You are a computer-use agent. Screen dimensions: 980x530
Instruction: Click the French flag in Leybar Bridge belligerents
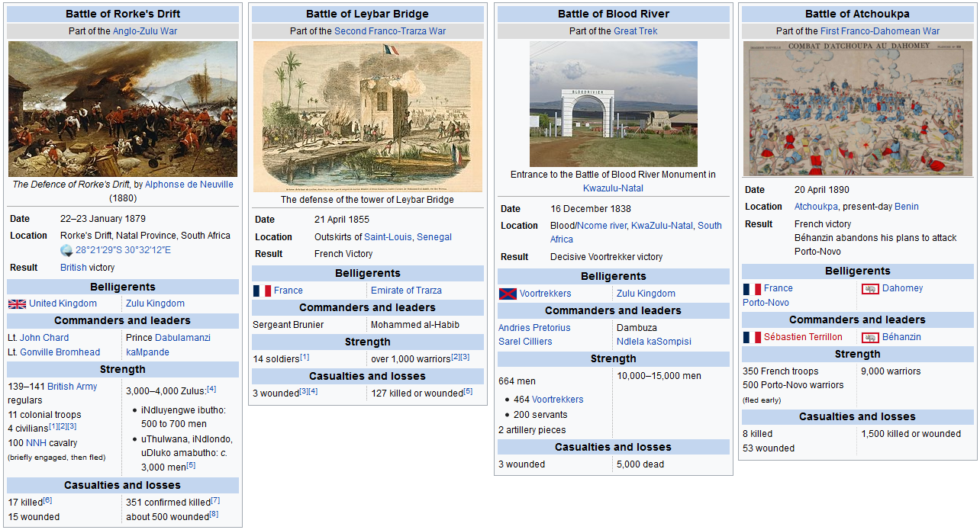[x=262, y=291]
